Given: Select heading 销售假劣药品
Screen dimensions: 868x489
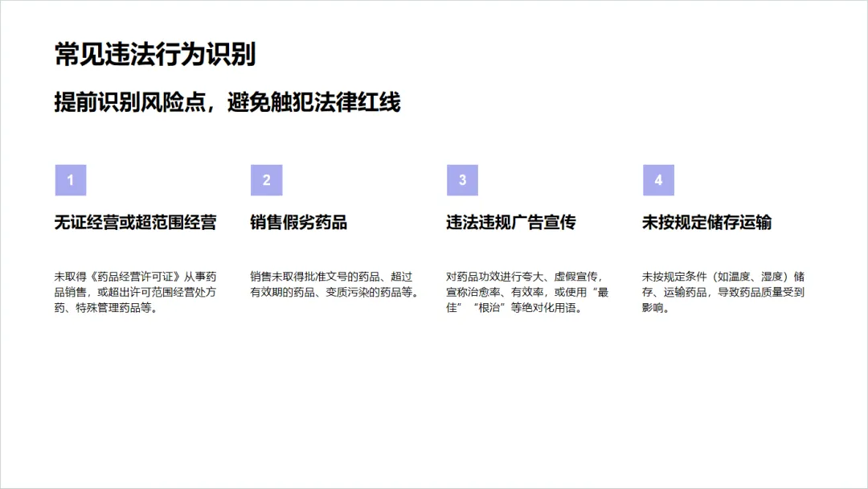Looking at the screenshot, I should point(298,223).
